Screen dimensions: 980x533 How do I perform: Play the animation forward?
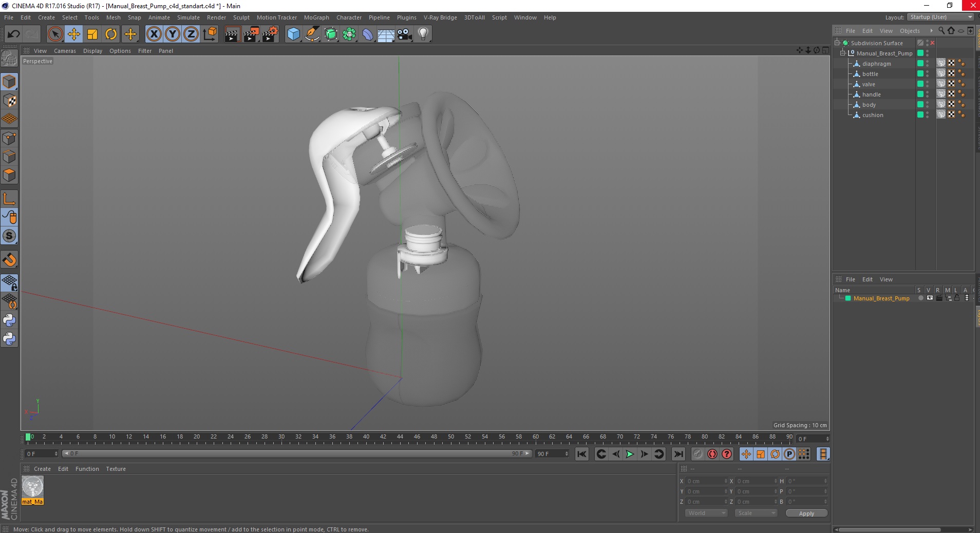tap(630, 454)
